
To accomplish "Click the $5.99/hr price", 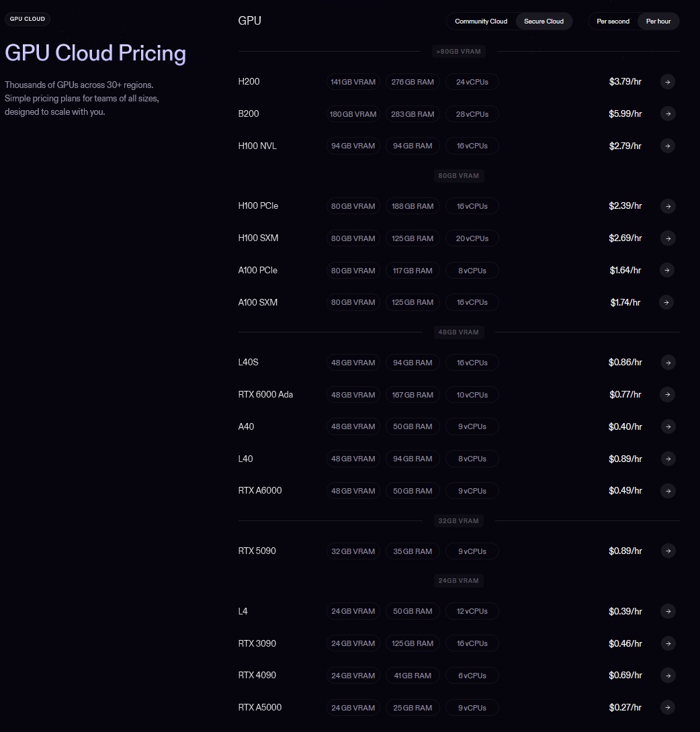I will (x=625, y=114).
